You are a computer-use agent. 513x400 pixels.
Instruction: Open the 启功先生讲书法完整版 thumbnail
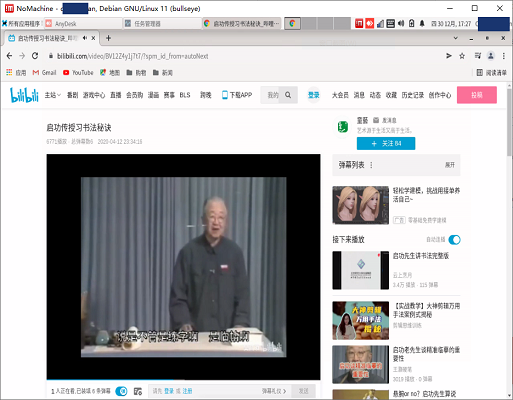[x=361, y=270]
